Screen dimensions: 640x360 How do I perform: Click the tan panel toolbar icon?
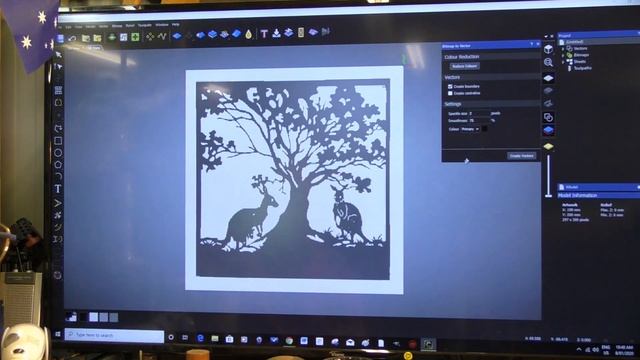point(301,33)
